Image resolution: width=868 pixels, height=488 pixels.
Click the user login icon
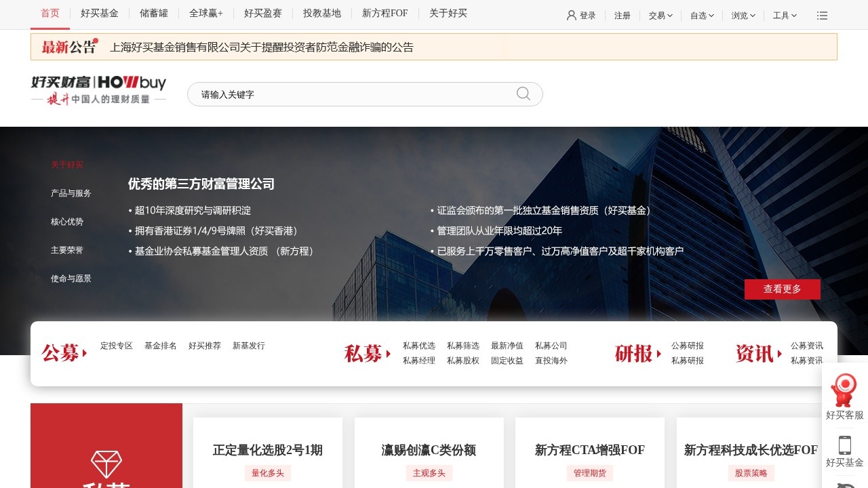tap(572, 16)
